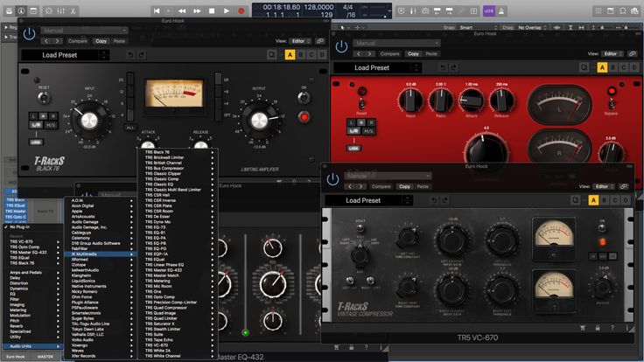Toggle power button of the VC-670 plugin window
This screenshot has width=644, height=362.
coord(332,180)
